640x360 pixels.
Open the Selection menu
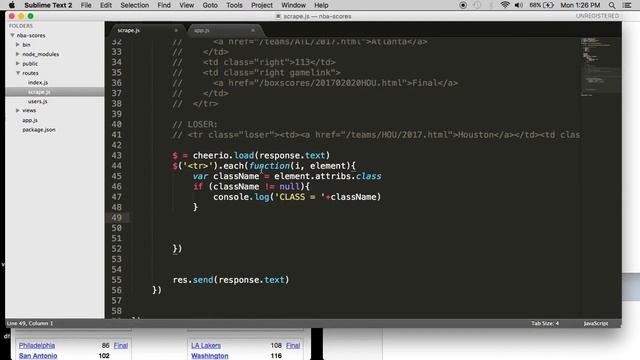135,5
